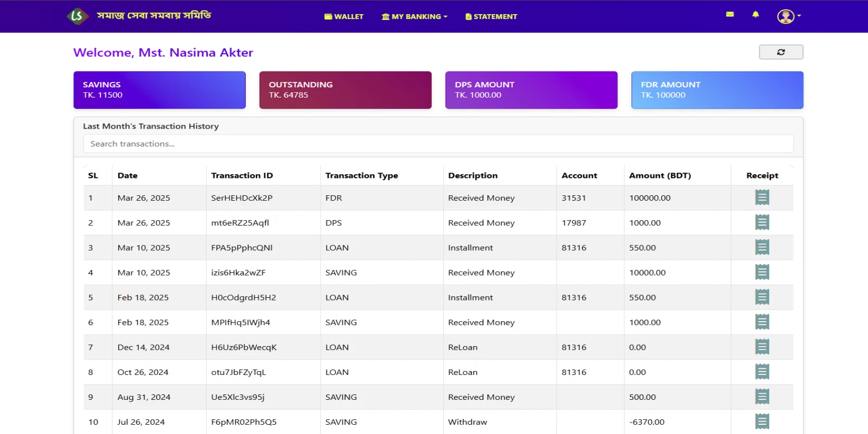Open receipt icon for transaction izis6Hka2wZF

coord(762,272)
